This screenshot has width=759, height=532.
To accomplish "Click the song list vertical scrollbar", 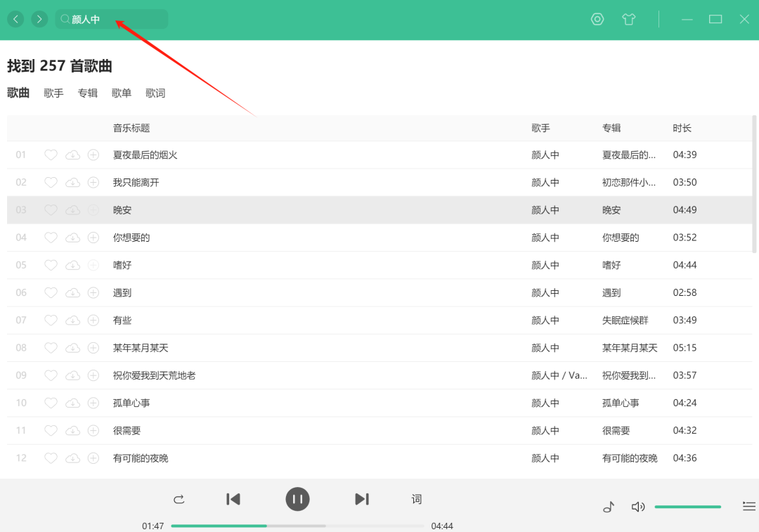I will [x=753, y=184].
